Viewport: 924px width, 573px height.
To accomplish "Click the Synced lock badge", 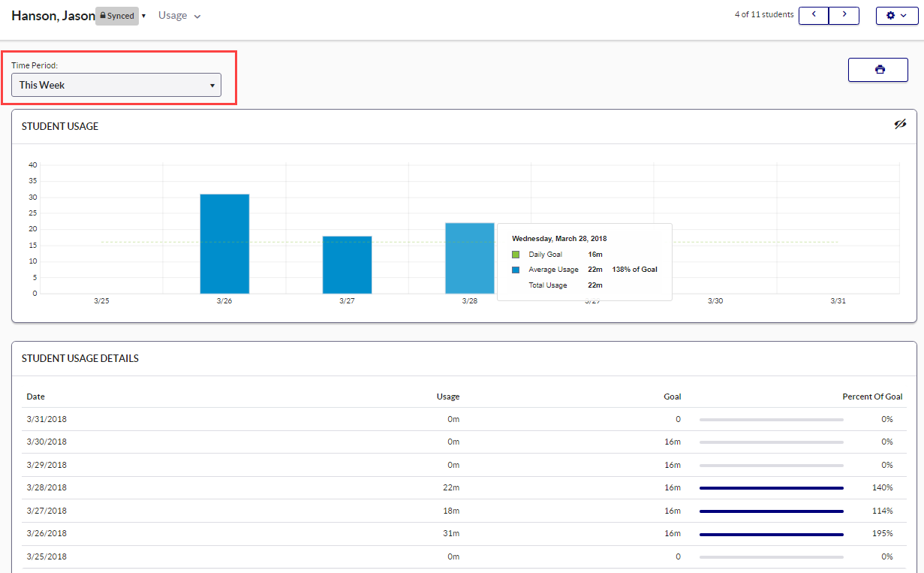I will click(116, 16).
